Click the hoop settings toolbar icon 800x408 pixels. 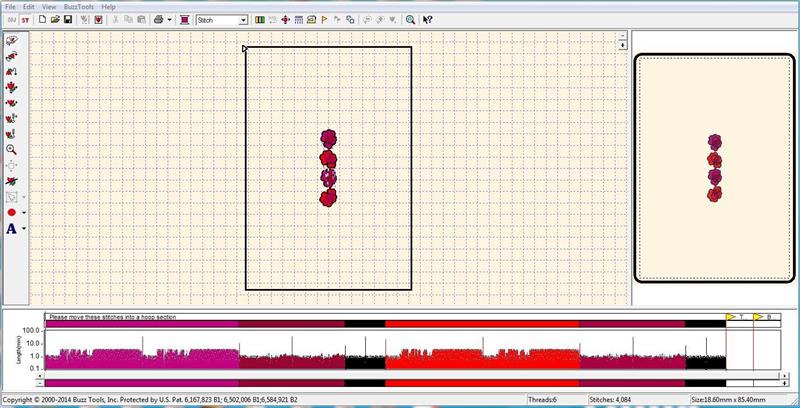311,20
